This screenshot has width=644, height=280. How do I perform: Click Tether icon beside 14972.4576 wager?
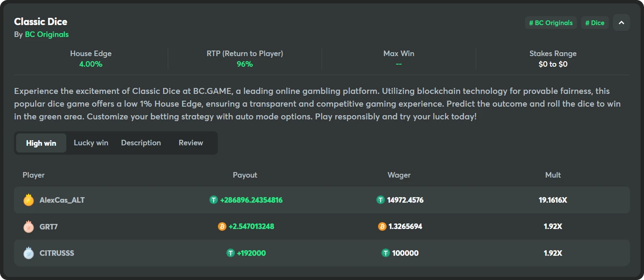pyautogui.click(x=381, y=200)
